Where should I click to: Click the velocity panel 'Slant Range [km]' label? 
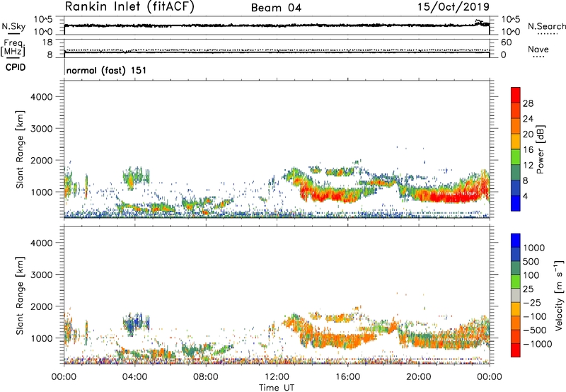pyautogui.click(x=20, y=295)
